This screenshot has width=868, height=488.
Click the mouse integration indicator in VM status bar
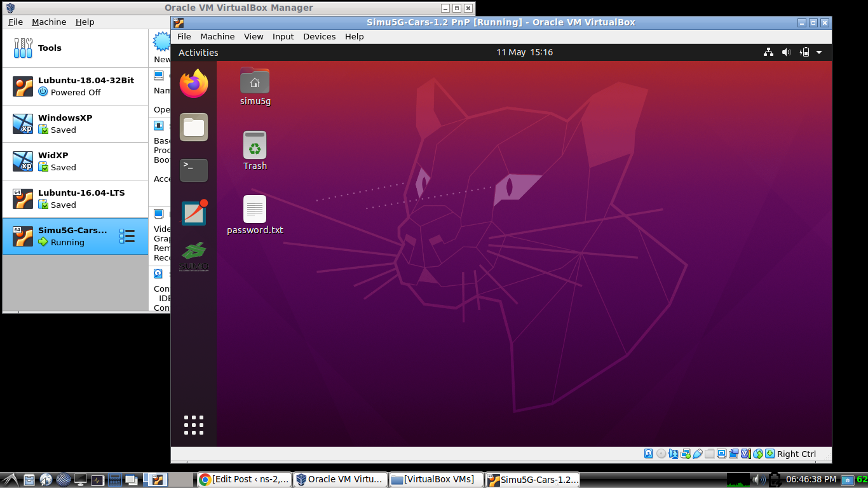[757, 454]
